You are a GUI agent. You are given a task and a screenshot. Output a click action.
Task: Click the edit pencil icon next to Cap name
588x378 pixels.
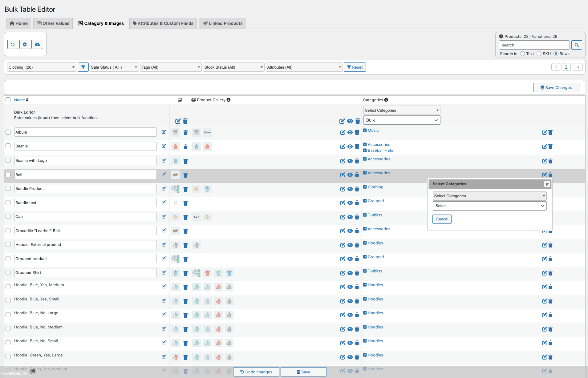click(x=164, y=216)
